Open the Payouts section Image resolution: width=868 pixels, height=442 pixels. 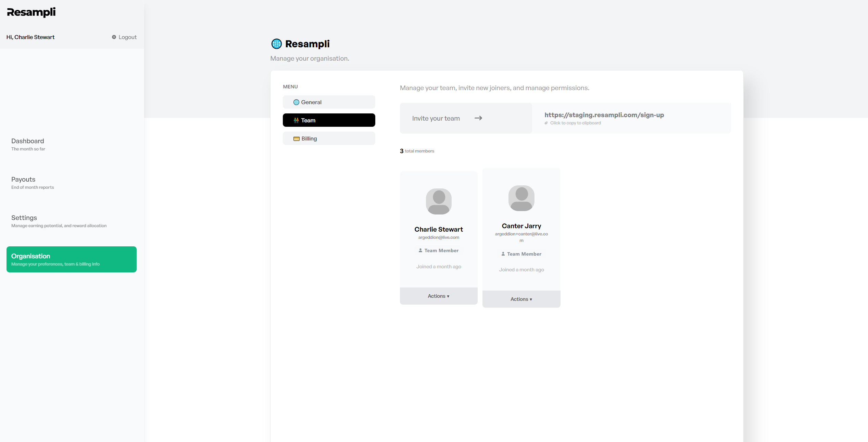[x=72, y=183]
